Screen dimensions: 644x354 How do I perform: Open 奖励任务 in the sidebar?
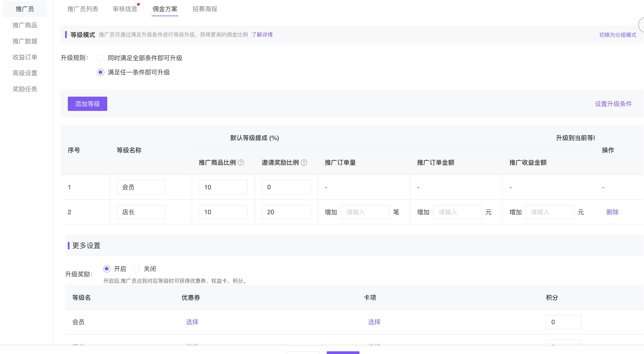click(25, 89)
